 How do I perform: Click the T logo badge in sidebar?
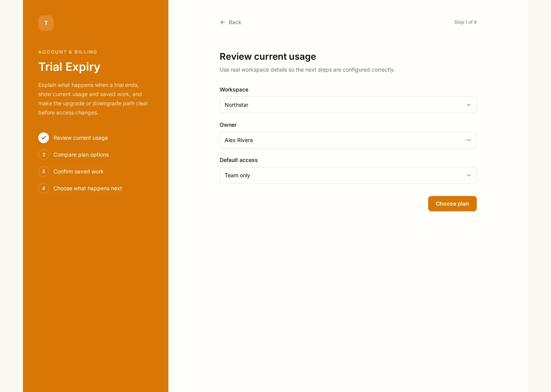(x=46, y=23)
